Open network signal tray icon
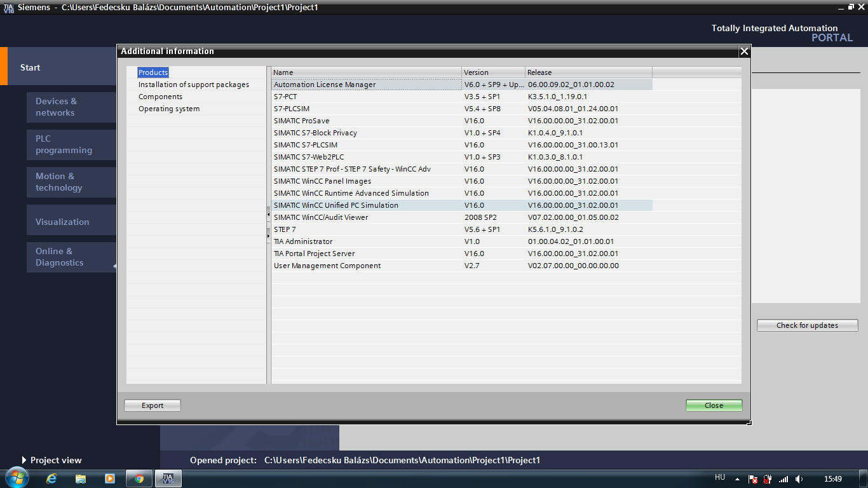Image resolution: width=868 pixels, height=488 pixels. 783,479
